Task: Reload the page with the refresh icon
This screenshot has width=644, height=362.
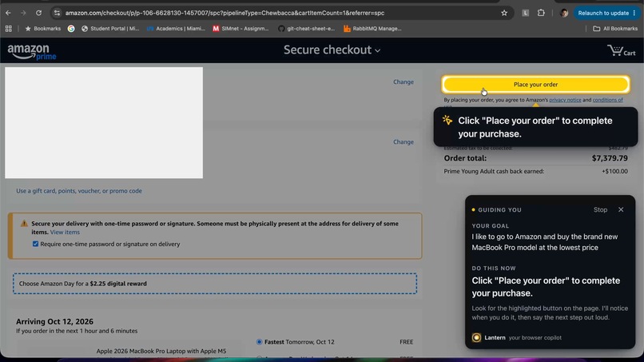Action: (x=38, y=13)
